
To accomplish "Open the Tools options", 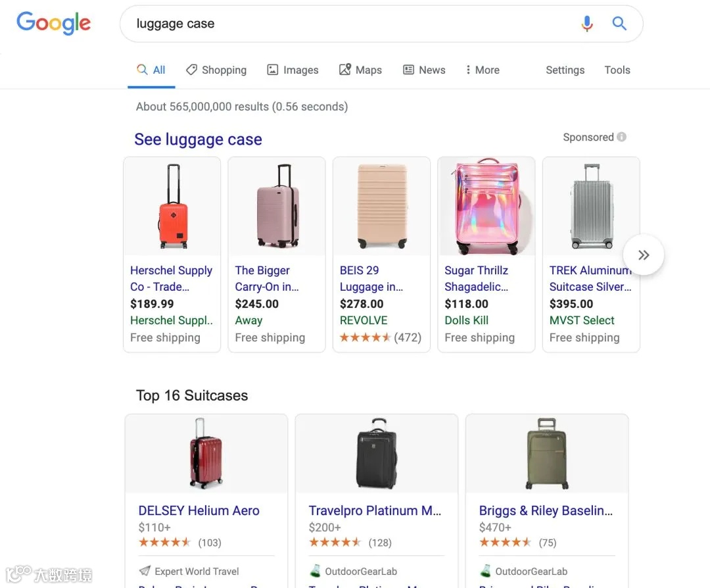I will [617, 70].
